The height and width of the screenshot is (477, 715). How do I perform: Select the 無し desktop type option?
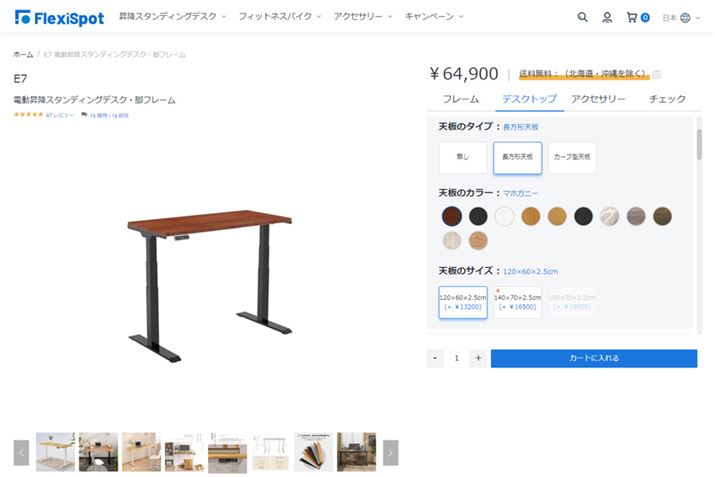click(462, 157)
